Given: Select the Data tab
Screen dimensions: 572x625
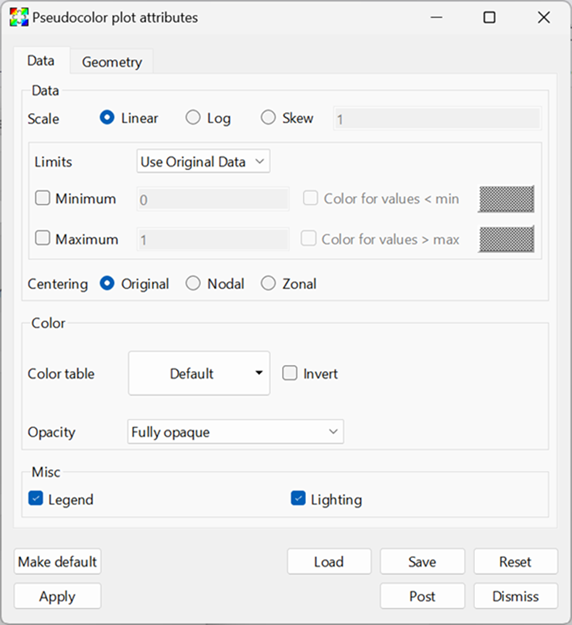Looking at the screenshot, I should click(x=41, y=61).
